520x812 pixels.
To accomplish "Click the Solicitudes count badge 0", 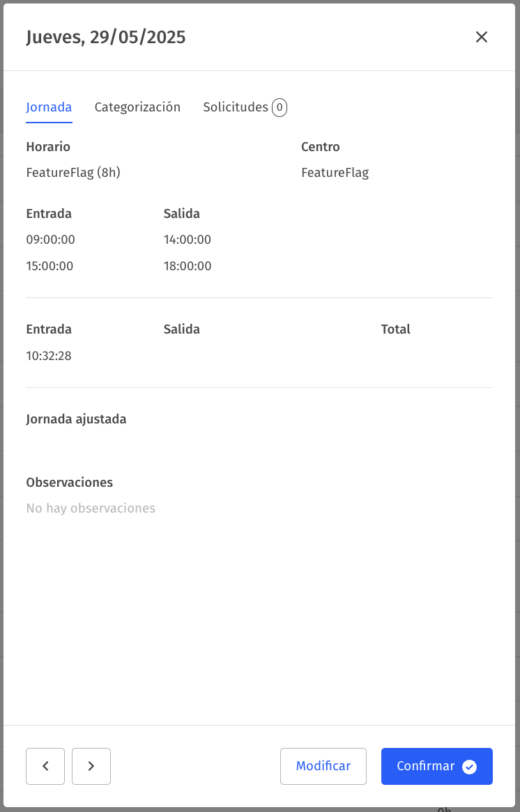I will (x=280, y=107).
